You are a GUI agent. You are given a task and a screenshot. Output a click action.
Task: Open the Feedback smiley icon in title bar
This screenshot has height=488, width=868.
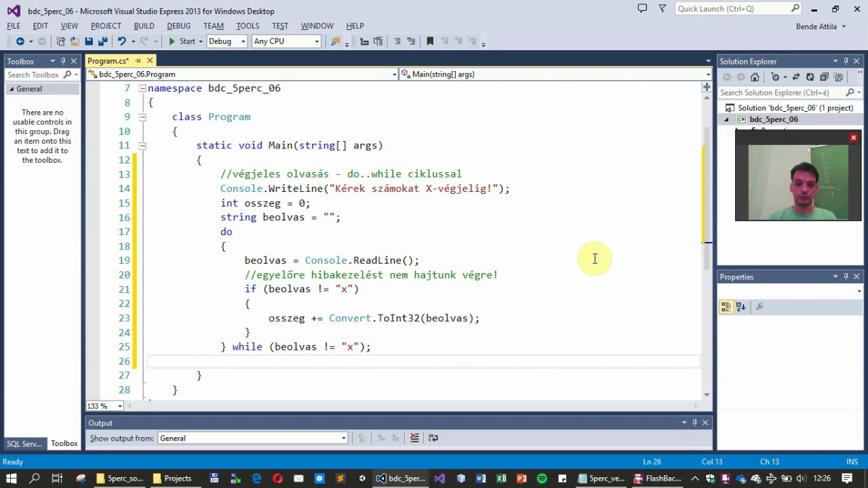(x=642, y=8)
